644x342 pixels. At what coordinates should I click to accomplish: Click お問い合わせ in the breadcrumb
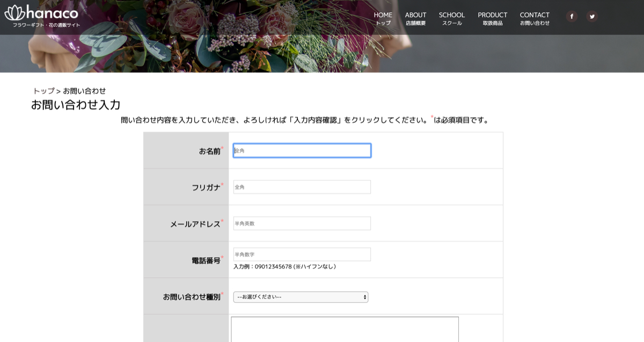(84, 91)
